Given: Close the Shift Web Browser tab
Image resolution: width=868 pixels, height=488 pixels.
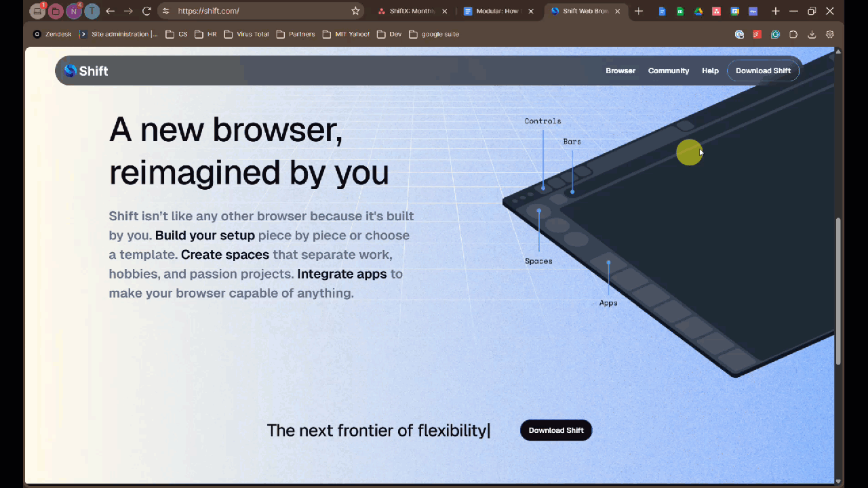Looking at the screenshot, I should pyautogui.click(x=617, y=11).
